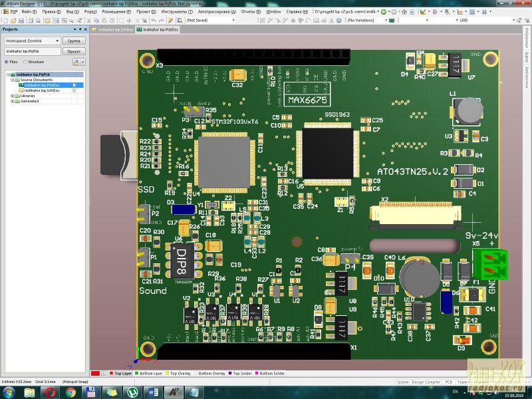This screenshot has width=532, height=399.
Task: Click the interactive routing tool icon
Action: tap(271, 21)
